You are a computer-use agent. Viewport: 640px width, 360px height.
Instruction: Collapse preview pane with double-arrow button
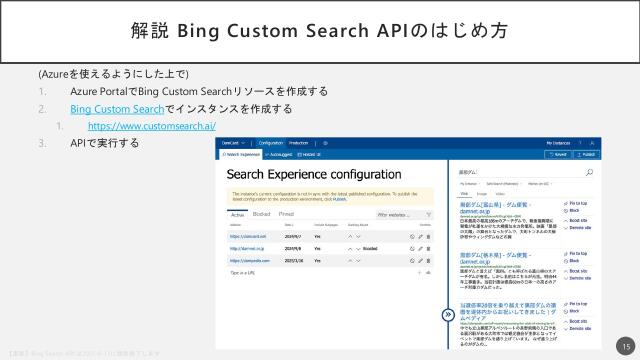(x=448, y=315)
